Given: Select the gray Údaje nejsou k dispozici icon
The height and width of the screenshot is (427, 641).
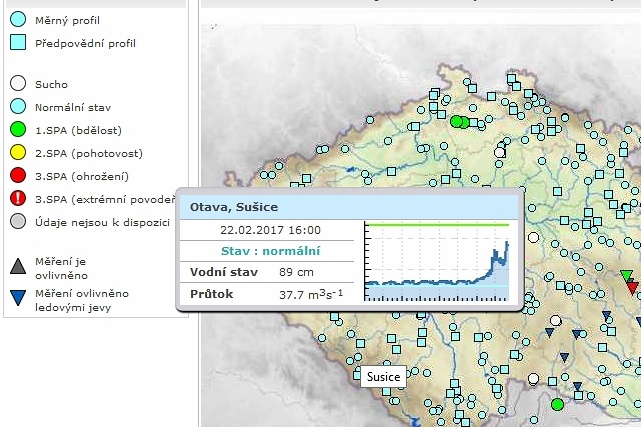Looking at the screenshot, I should coord(18,222).
